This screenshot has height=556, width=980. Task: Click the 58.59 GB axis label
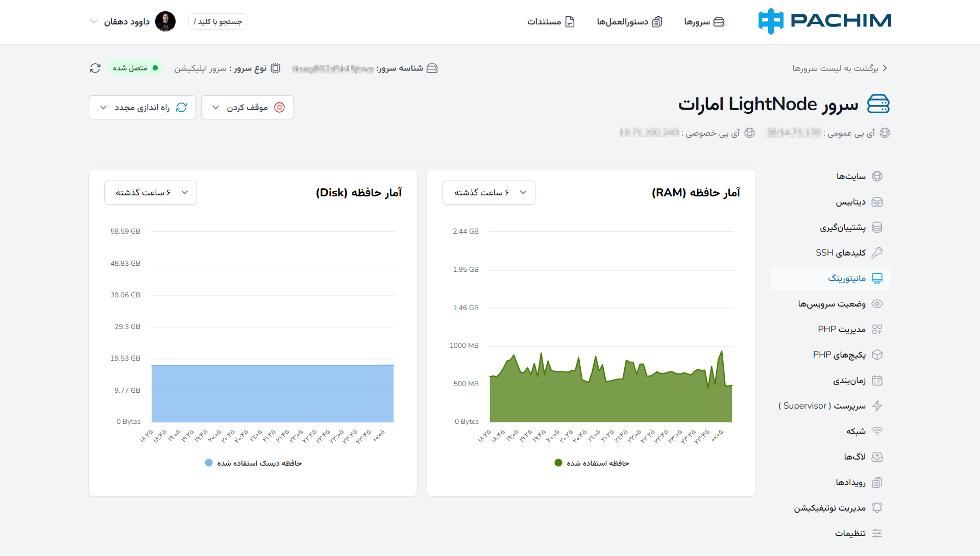click(x=125, y=232)
